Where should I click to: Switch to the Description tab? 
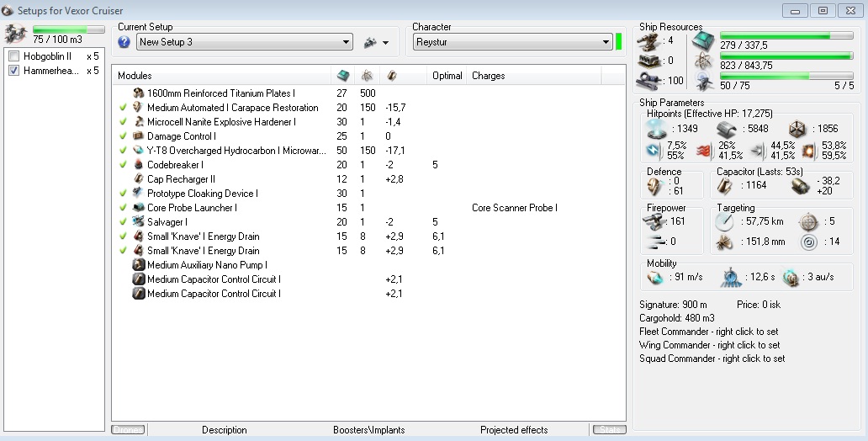[x=225, y=430]
